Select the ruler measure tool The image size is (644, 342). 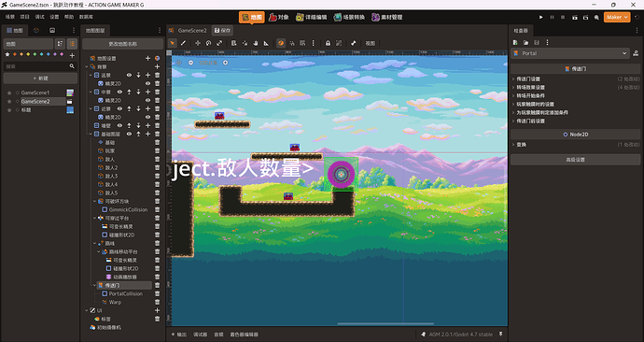point(266,43)
